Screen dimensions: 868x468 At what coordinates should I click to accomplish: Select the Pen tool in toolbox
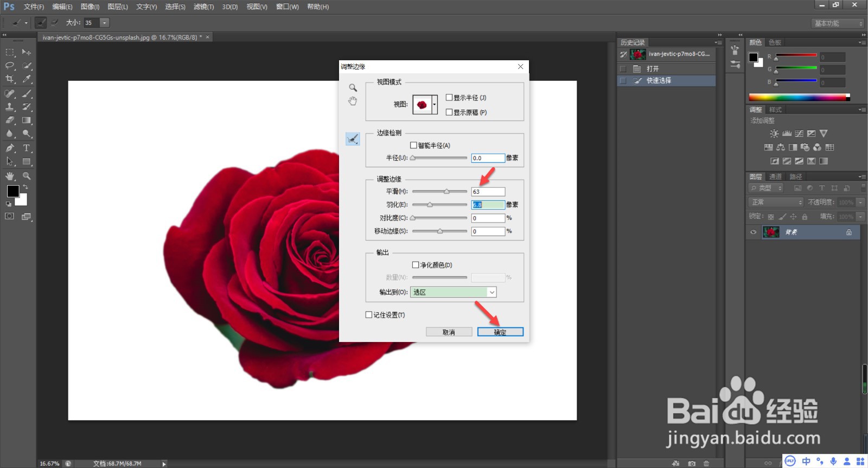tap(10, 148)
